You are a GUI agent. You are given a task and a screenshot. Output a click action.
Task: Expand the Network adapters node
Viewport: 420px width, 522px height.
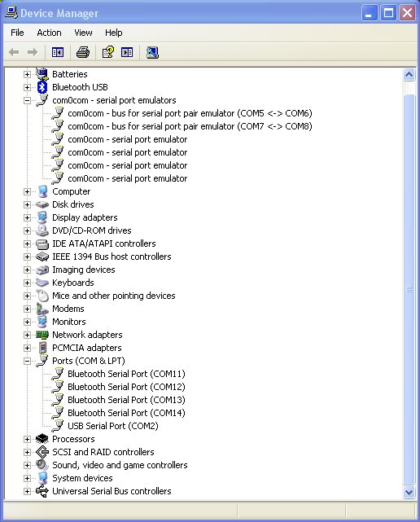(28, 335)
